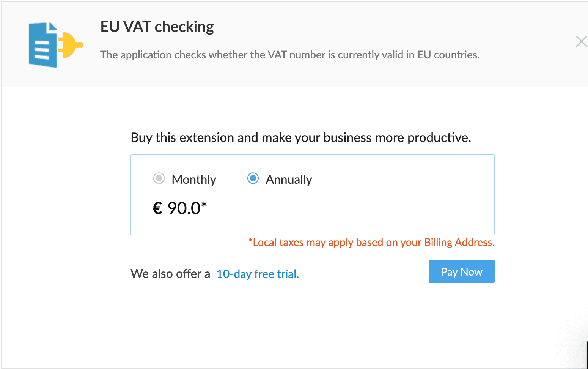
Task: Open the 10-day free trial link
Action: click(x=258, y=274)
